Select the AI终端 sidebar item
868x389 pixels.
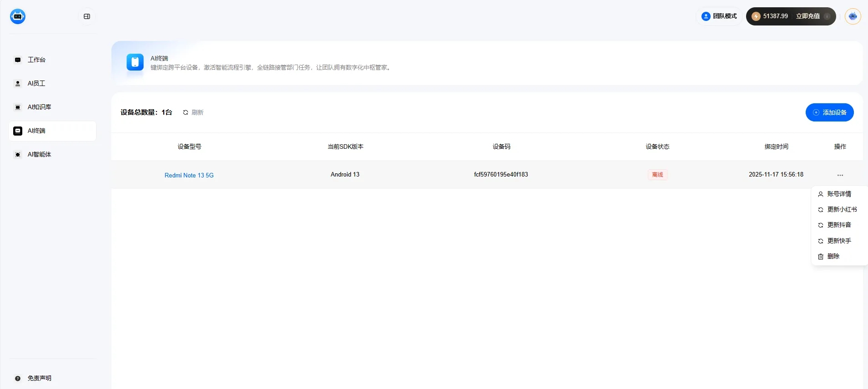[36, 131]
